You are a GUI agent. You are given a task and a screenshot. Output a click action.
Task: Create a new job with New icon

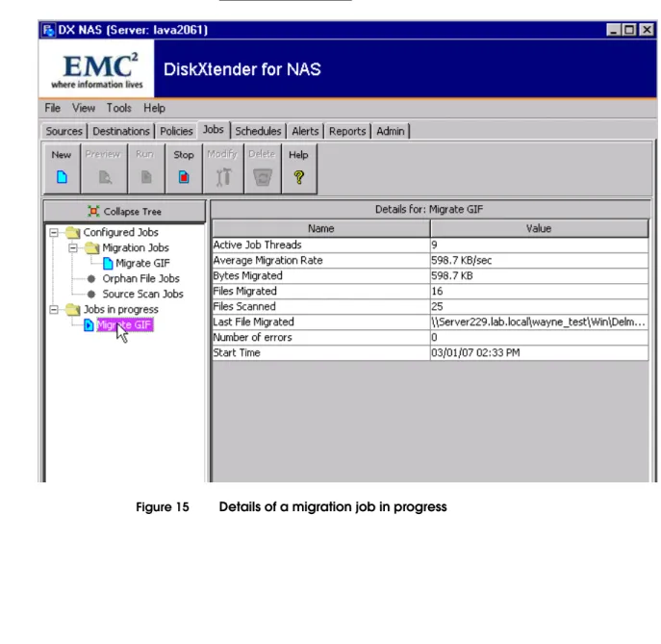click(62, 177)
